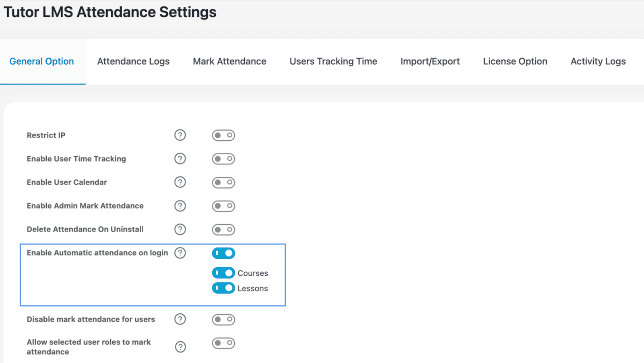The width and height of the screenshot is (644, 363).
Task: Turn off the Lessons toggle
Action: [223, 288]
